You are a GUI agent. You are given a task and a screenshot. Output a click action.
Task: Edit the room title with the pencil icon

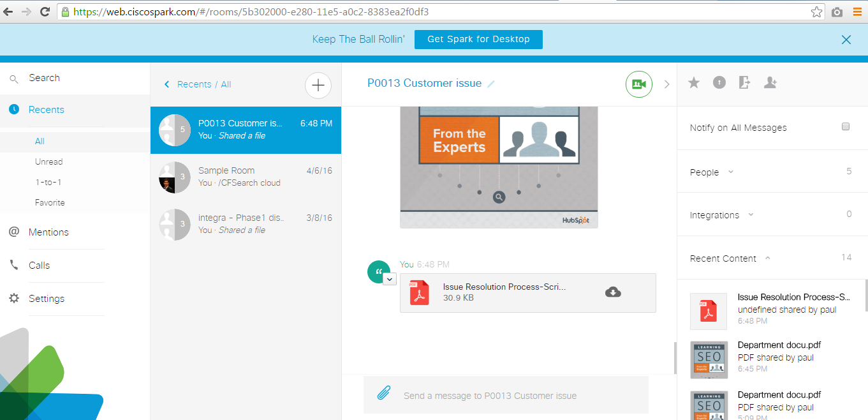490,84
